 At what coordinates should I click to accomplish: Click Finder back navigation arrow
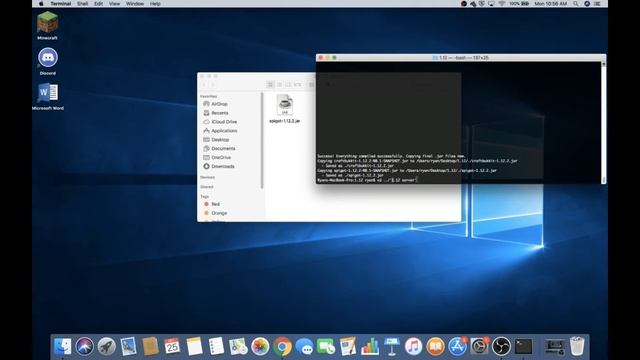click(x=204, y=85)
